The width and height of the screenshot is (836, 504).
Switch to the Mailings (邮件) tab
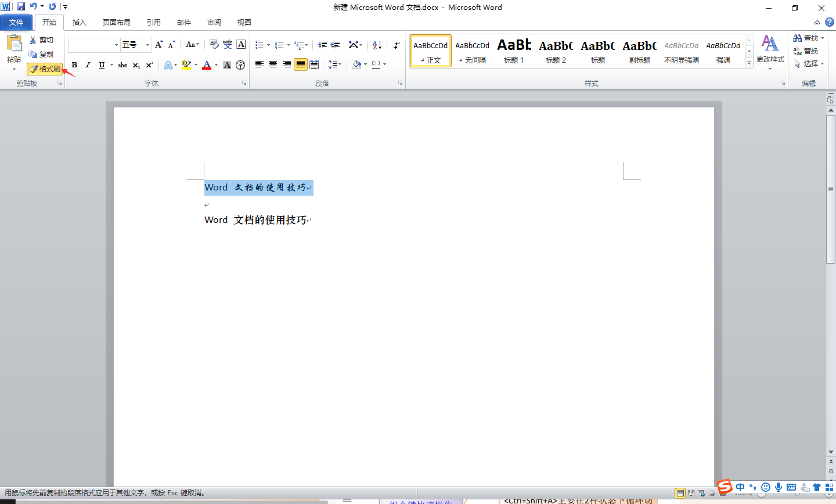pyautogui.click(x=184, y=23)
